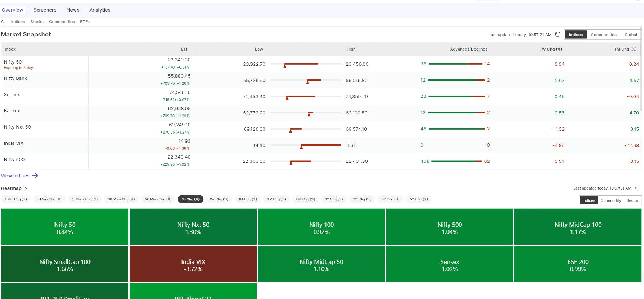This screenshot has height=299, width=644.
Task: Toggle heatmap to Sector view
Action: coord(632,200)
